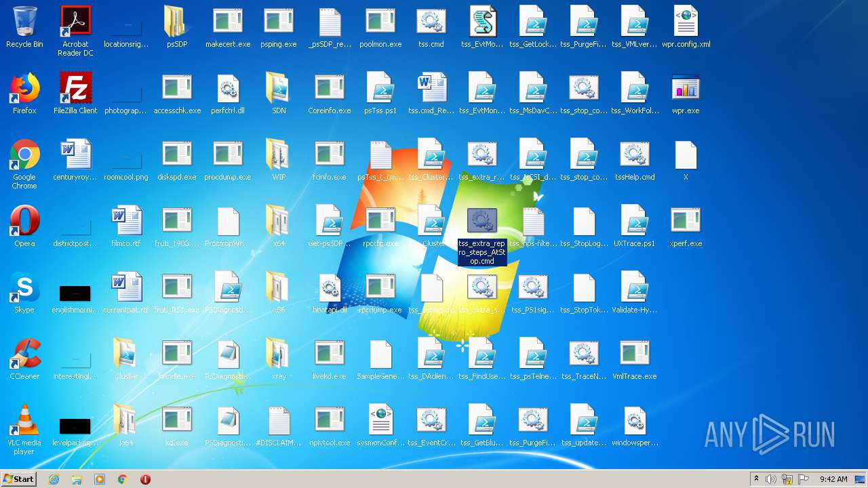The width and height of the screenshot is (868, 488).
Task: Select handle.exe file icon
Action: click(177, 354)
